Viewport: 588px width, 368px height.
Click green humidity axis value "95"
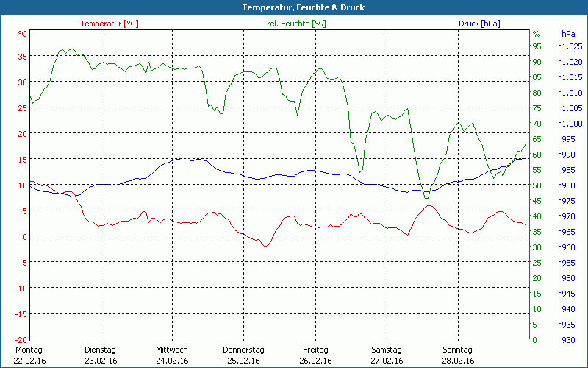click(x=537, y=46)
